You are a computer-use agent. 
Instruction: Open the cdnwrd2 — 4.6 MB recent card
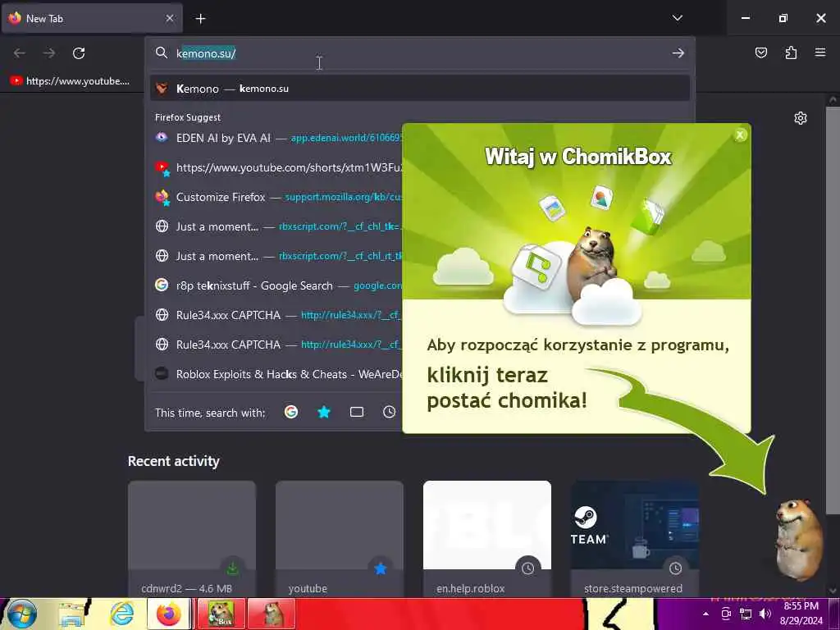pyautogui.click(x=192, y=538)
